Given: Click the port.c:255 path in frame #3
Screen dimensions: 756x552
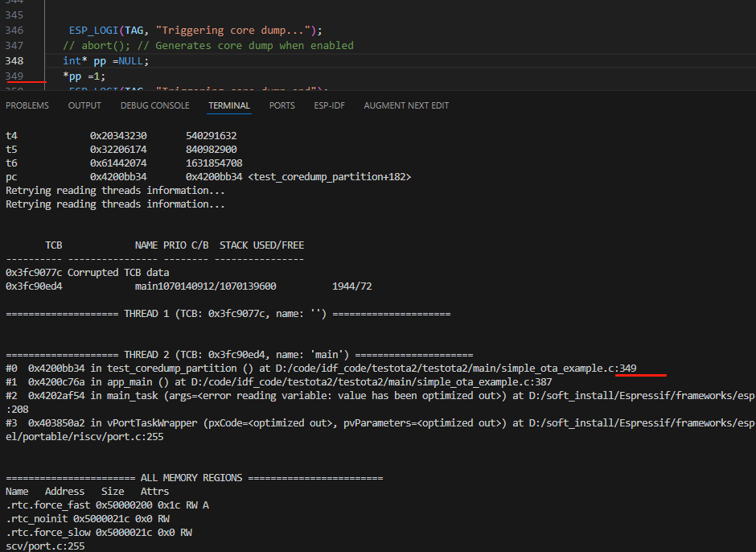Looking at the screenshot, I should tap(84, 437).
